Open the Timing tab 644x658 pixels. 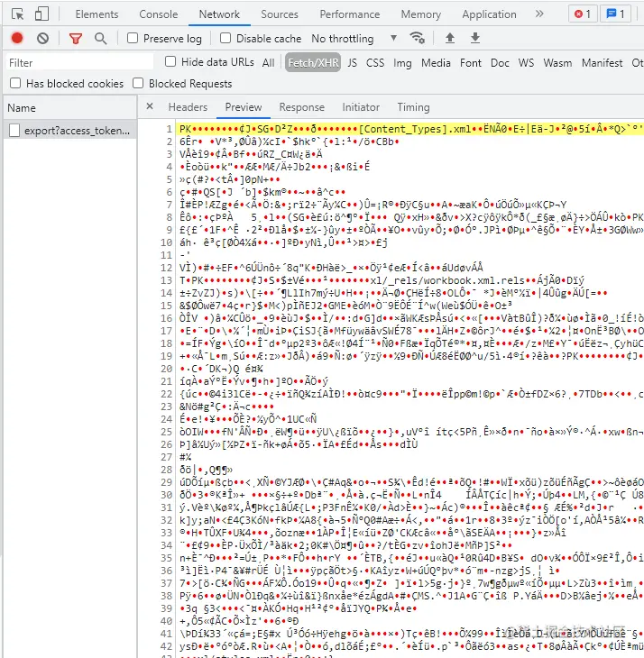tap(413, 107)
